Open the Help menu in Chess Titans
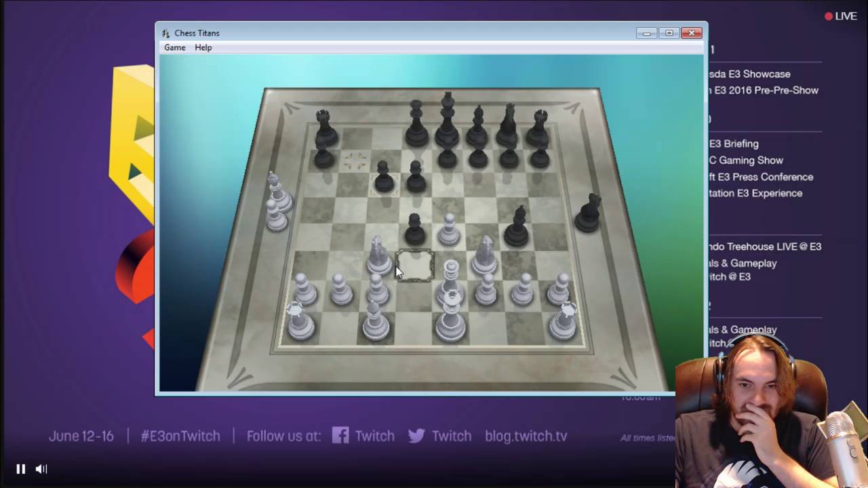The height and width of the screenshot is (488, 868). coord(203,47)
